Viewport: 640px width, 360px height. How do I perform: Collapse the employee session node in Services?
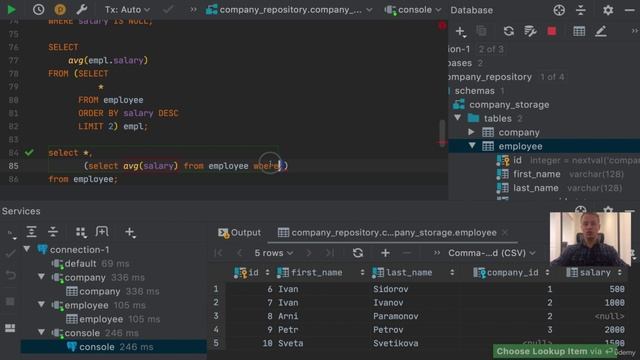[x=41, y=304]
